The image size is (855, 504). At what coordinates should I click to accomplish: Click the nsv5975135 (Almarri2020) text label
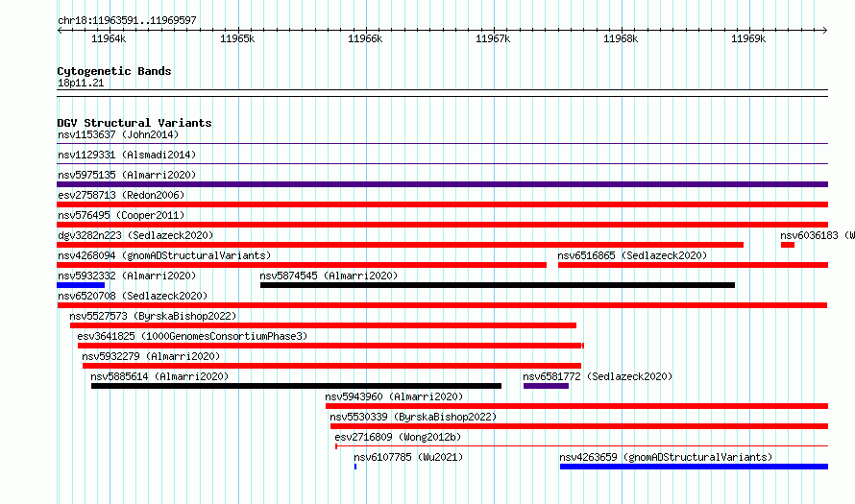pyautogui.click(x=127, y=175)
